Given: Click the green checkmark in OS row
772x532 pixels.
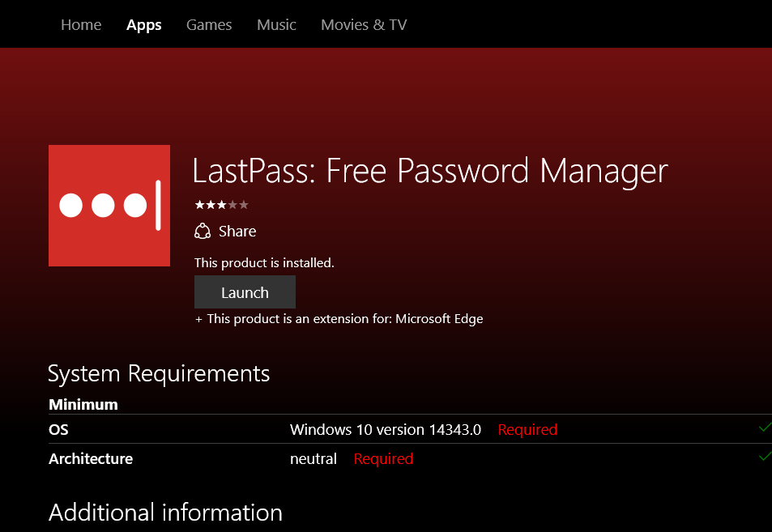Looking at the screenshot, I should point(764,428).
